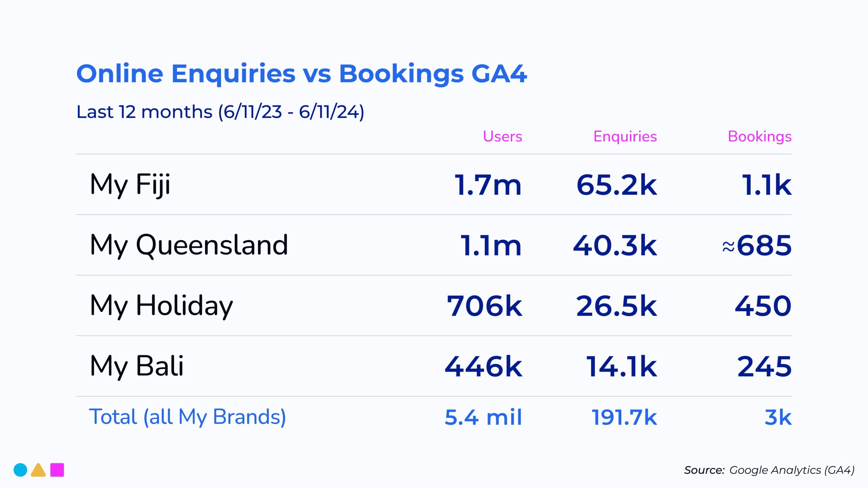Select the My Fiji row label
The width and height of the screenshot is (868, 488).
point(130,185)
